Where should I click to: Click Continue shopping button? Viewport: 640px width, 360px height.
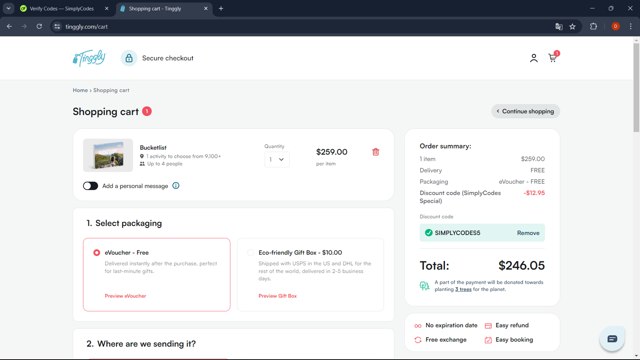525,111
